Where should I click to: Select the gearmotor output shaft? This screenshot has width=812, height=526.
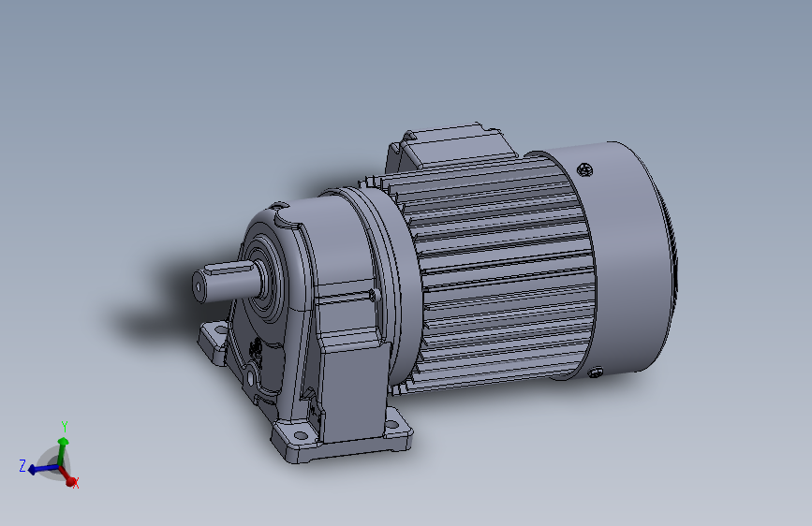(x=226, y=283)
